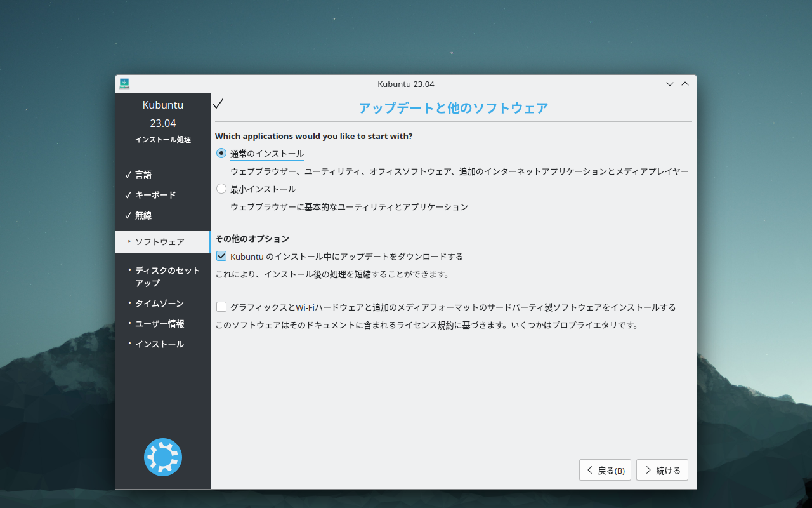
Task: Maximize the Kubuntu 23.04 installer window
Action: tap(684, 84)
